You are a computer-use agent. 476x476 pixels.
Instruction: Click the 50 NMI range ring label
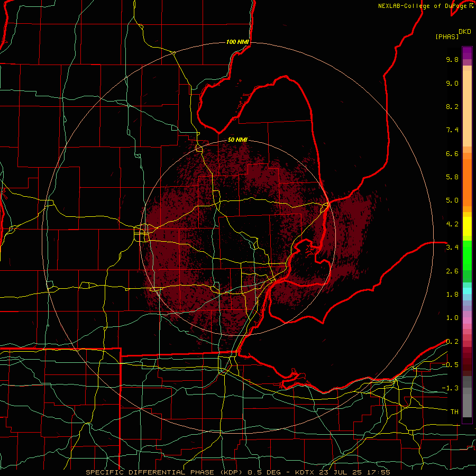pyautogui.click(x=237, y=140)
